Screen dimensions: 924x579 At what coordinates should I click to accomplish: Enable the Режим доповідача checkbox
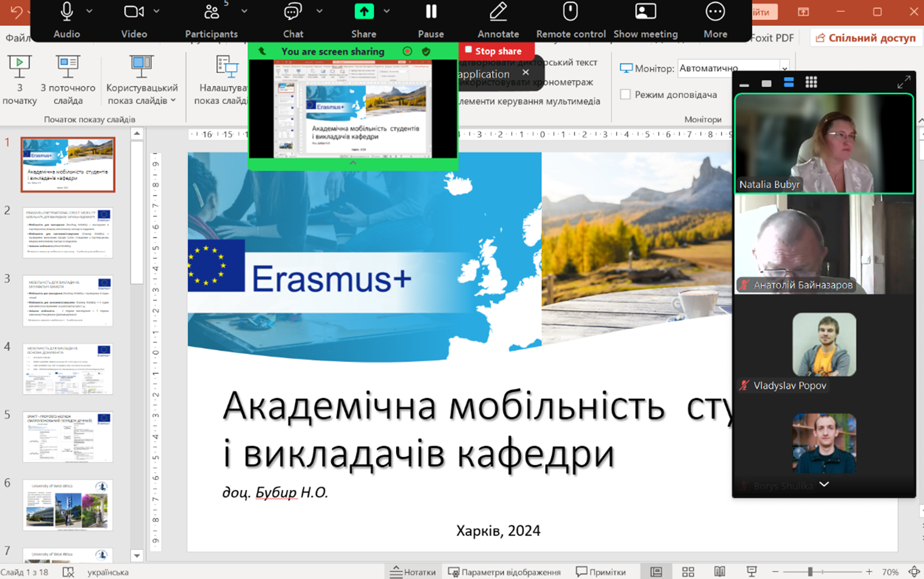[625, 95]
